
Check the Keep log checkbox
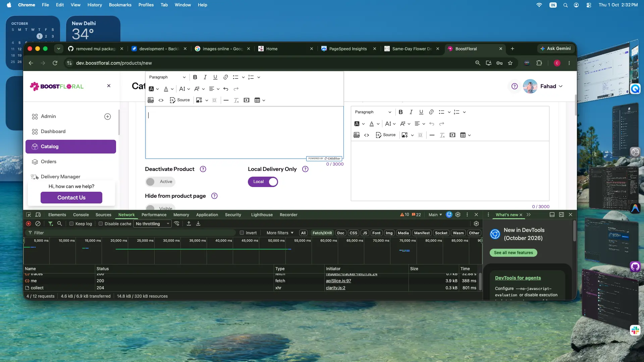pos(71,224)
